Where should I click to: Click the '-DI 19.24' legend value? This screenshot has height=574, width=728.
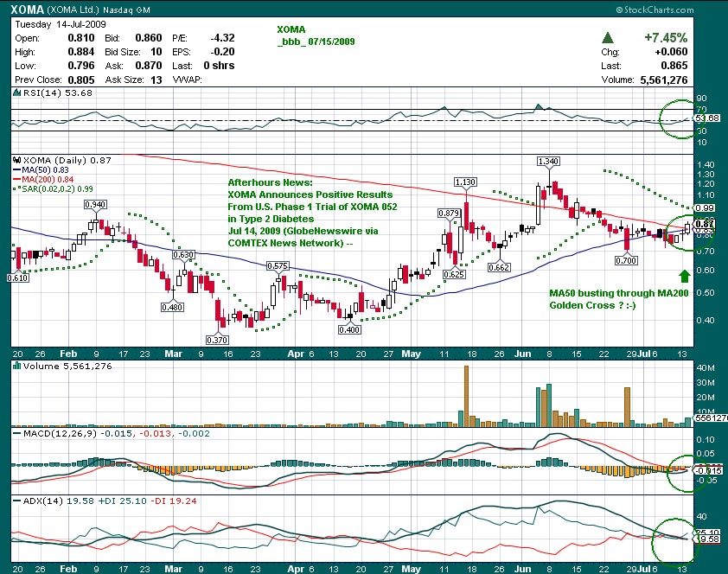173,501
